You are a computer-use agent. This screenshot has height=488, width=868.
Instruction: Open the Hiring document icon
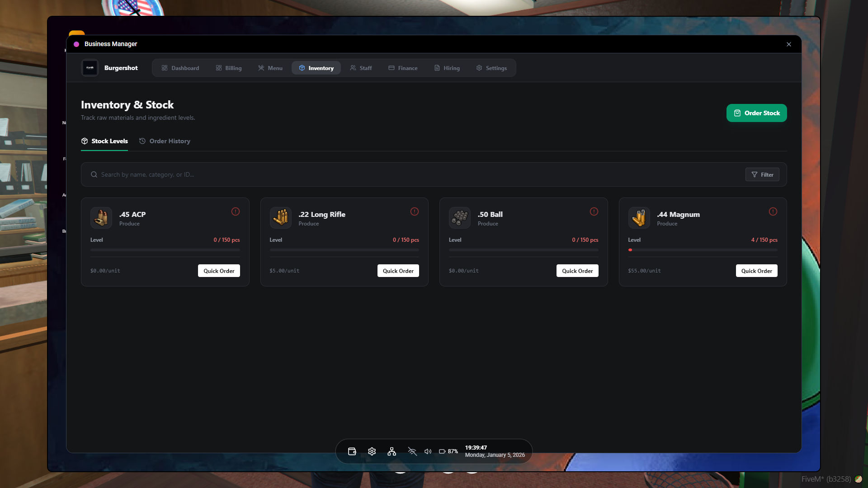pos(436,68)
